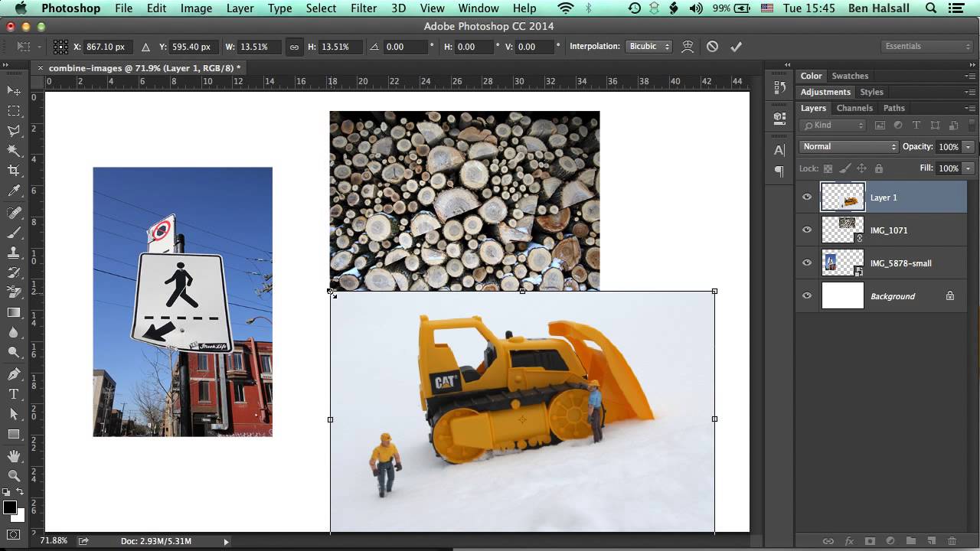Viewport: 980px width, 551px height.
Task: Open the Essentials workspace dropdown
Action: (927, 47)
